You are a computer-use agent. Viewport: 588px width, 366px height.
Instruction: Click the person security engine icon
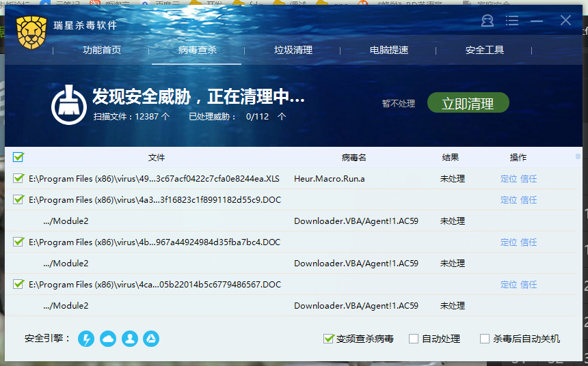coord(130,339)
